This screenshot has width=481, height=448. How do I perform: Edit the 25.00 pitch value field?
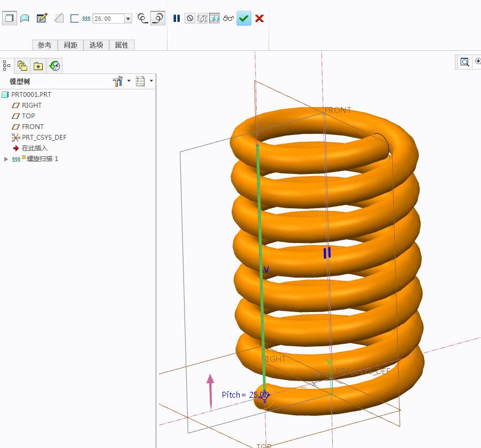pyautogui.click(x=109, y=19)
